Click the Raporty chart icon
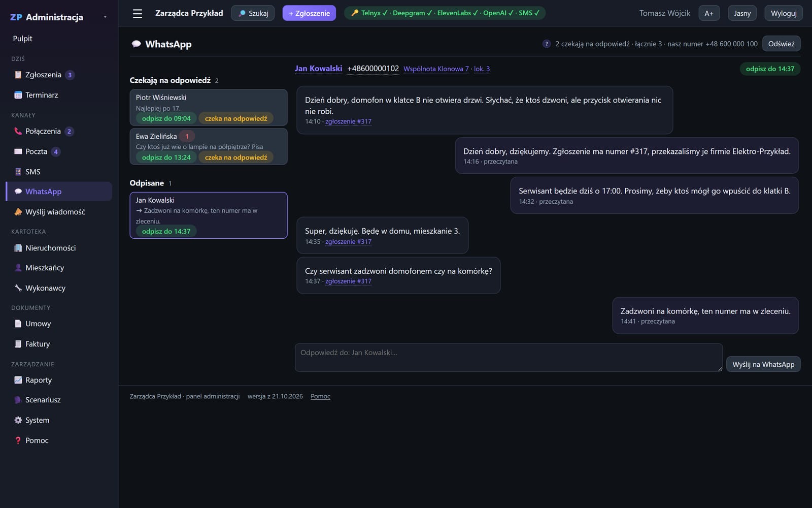812x508 pixels. point(18,380)
